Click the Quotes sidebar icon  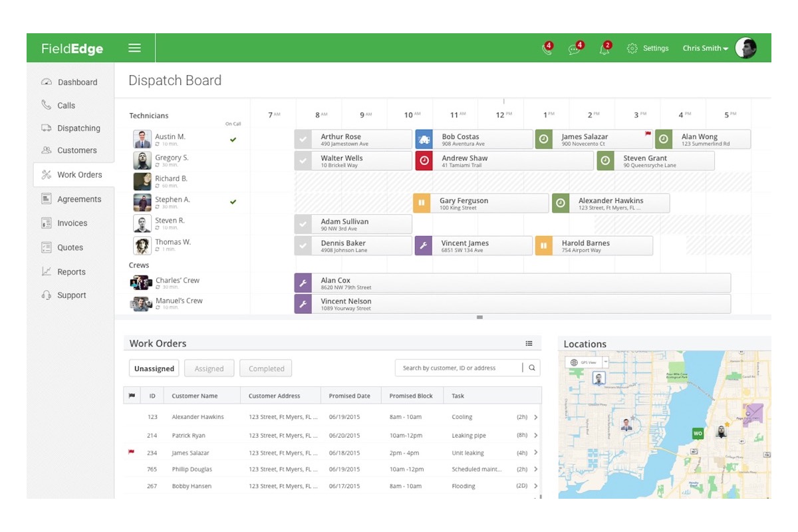pos(46,247)
